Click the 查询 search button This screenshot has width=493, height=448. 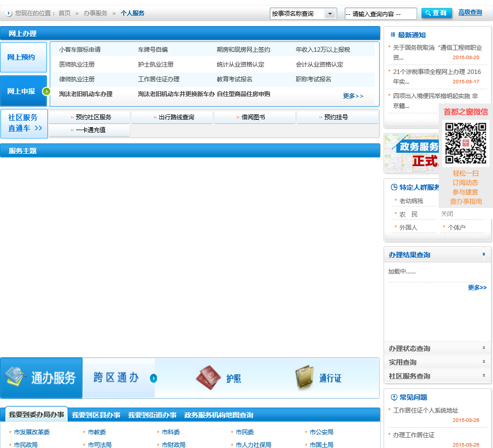[436, 13]
